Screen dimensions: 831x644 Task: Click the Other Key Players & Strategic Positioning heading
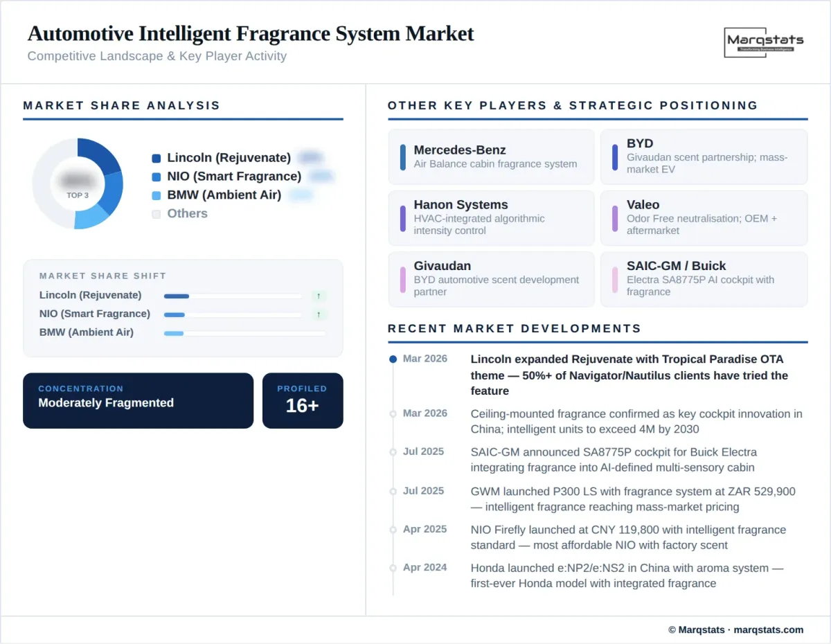[573, 105]
